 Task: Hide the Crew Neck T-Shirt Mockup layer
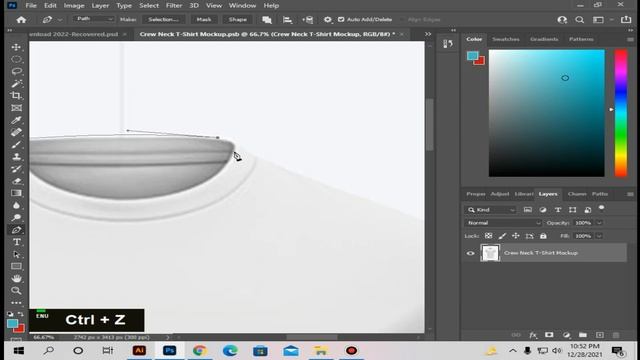click(471, 253)
